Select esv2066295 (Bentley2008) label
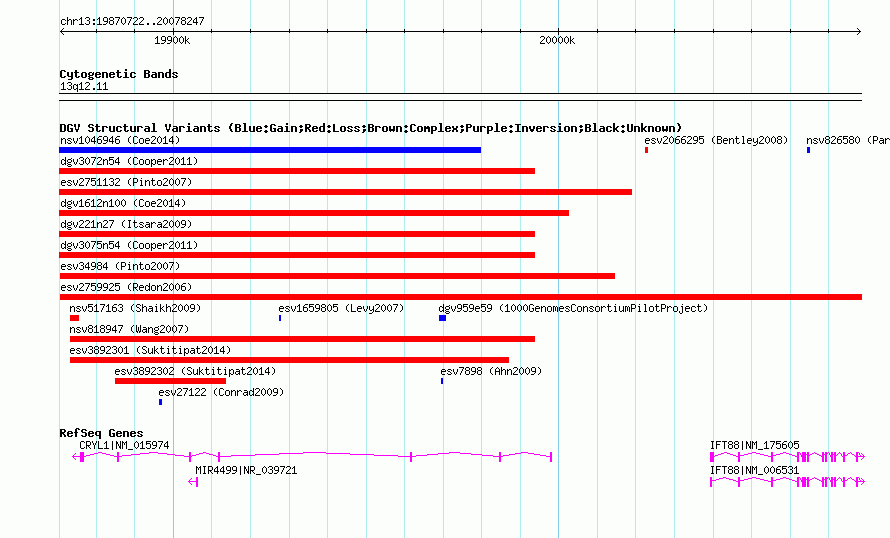The height and width of the screenshot is (538, 890). 716,140
